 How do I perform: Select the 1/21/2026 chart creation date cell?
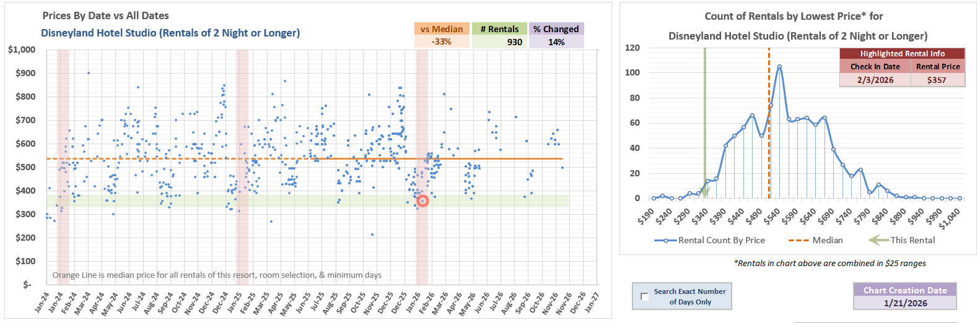[904, 303]
